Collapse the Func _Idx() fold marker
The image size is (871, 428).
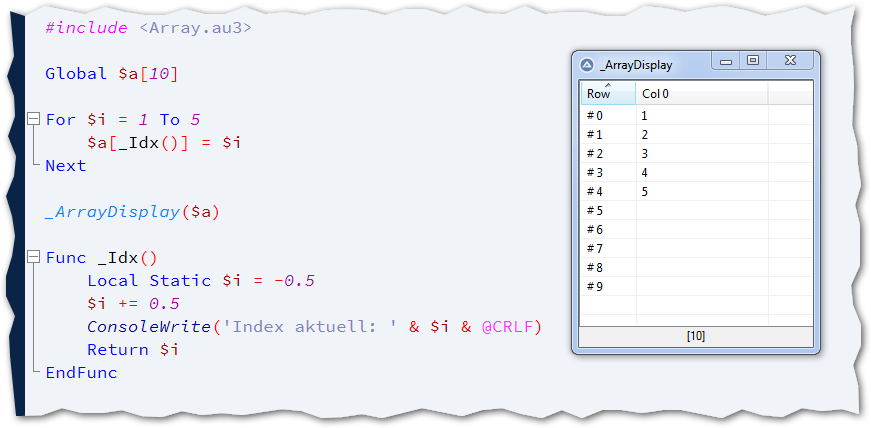pyautogui.click(x=35, y=257)
